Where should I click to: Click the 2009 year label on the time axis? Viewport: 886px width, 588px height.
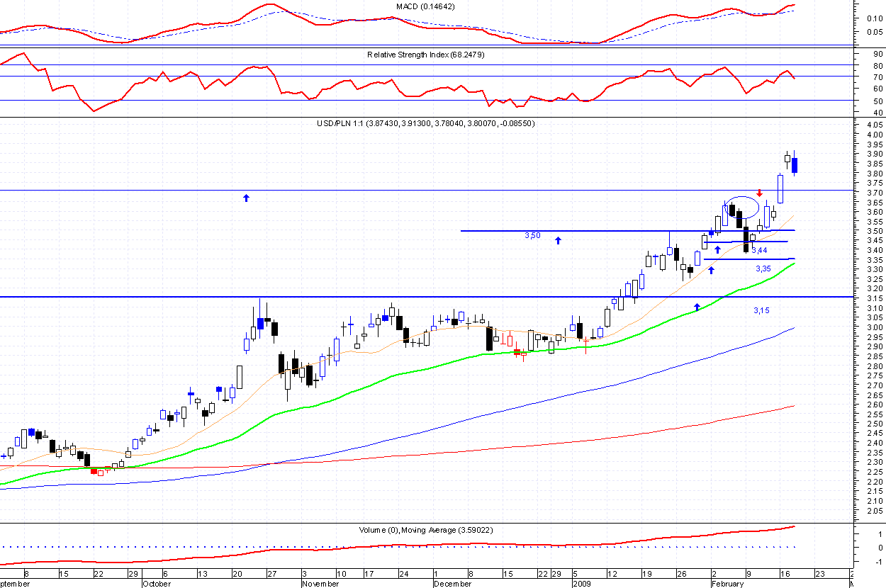point(581,584)
